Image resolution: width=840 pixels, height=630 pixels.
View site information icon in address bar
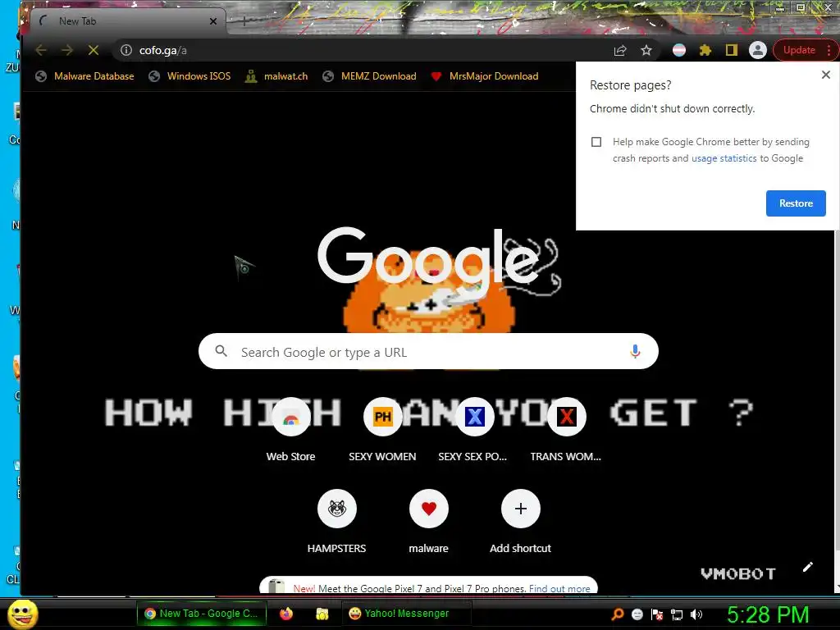coord(126,50)
